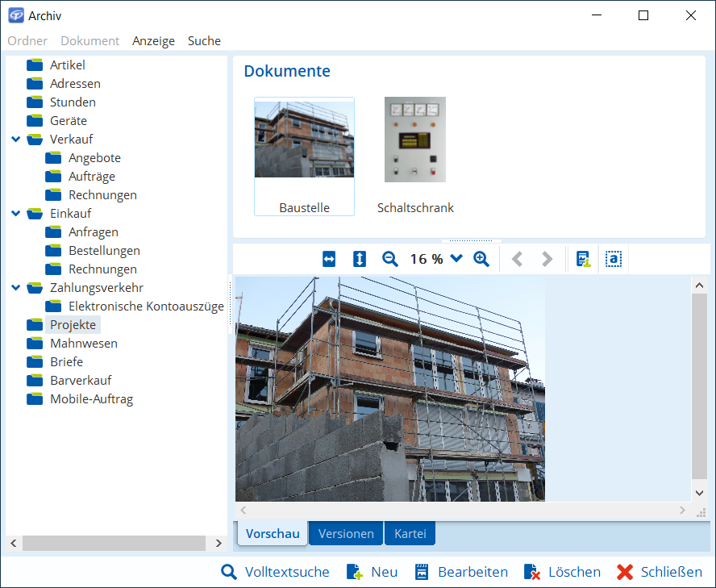Click the export document icon in preview toolbar
The image size is (716, 588).
583,259
